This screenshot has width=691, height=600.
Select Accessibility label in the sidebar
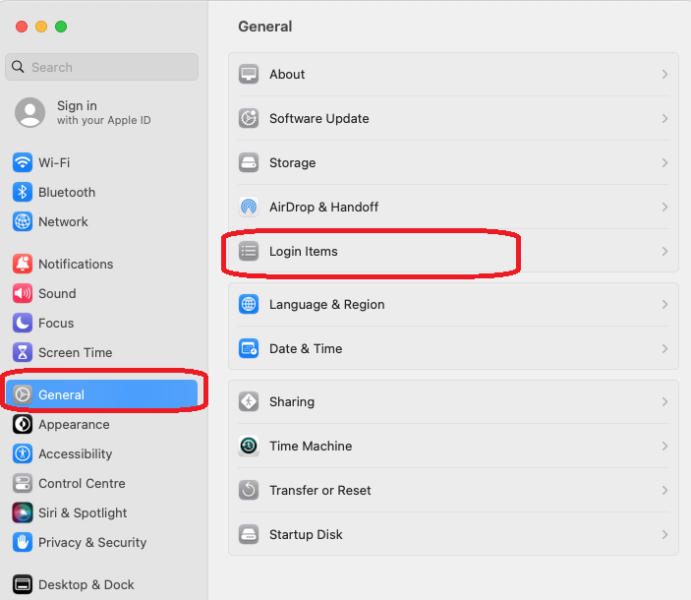coord(75,454)
